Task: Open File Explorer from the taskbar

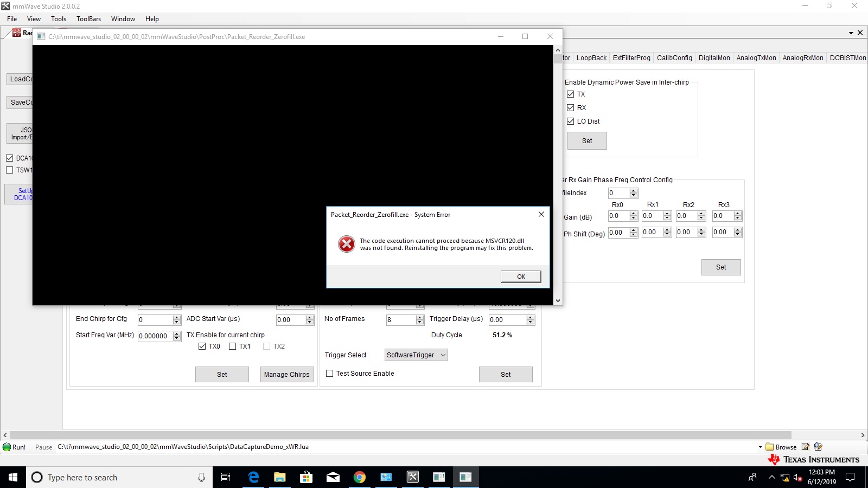Action: pos(279,477)
